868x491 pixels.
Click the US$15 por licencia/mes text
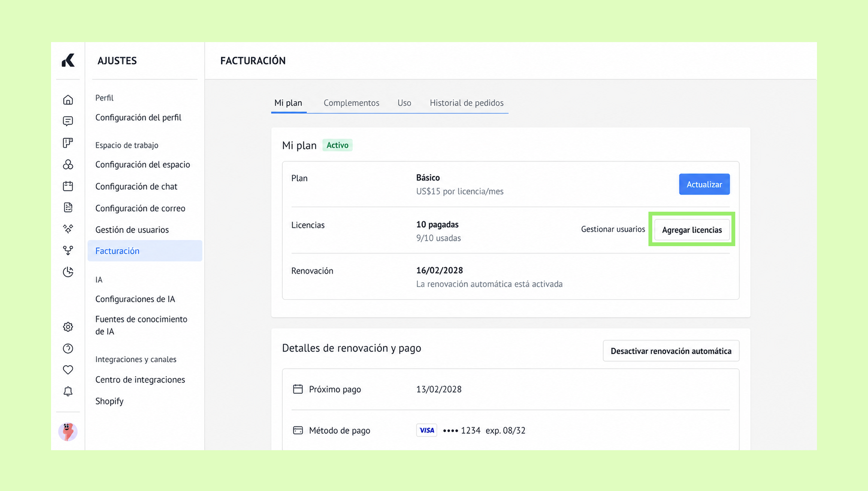[460, 192]
